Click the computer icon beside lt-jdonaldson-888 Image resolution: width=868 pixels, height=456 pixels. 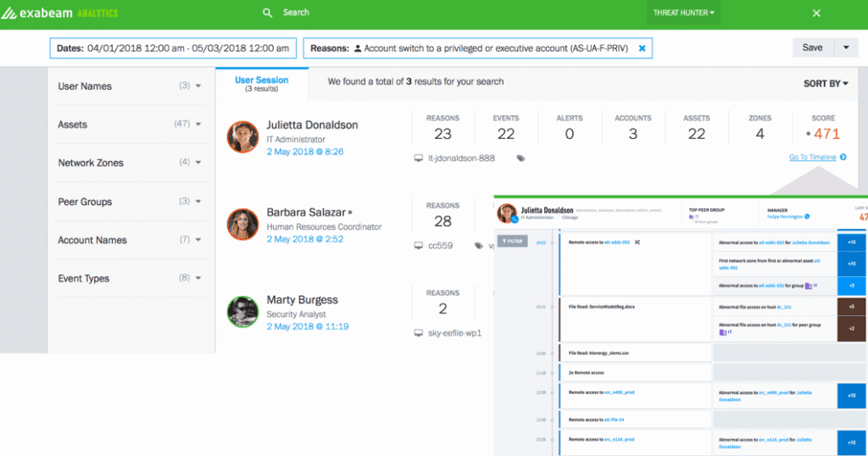coord(419,158)
